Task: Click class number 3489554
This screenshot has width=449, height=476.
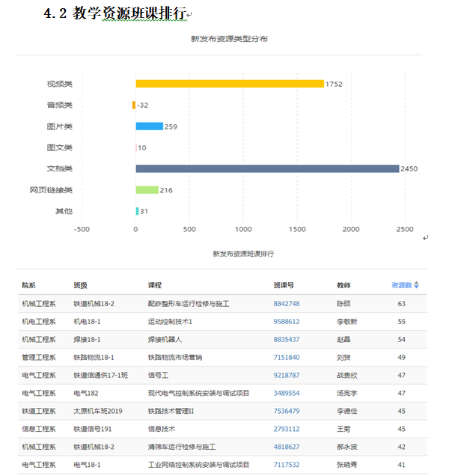Action: [287, 393]
